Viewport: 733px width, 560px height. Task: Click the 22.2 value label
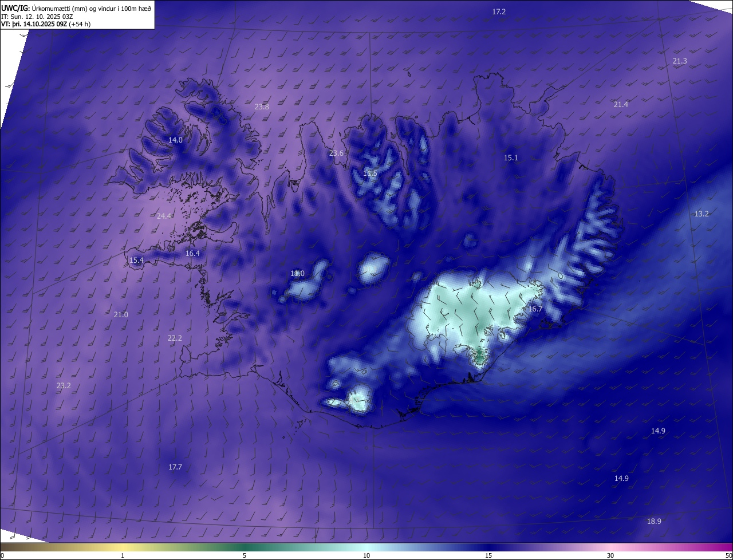(x=175, y=338)
